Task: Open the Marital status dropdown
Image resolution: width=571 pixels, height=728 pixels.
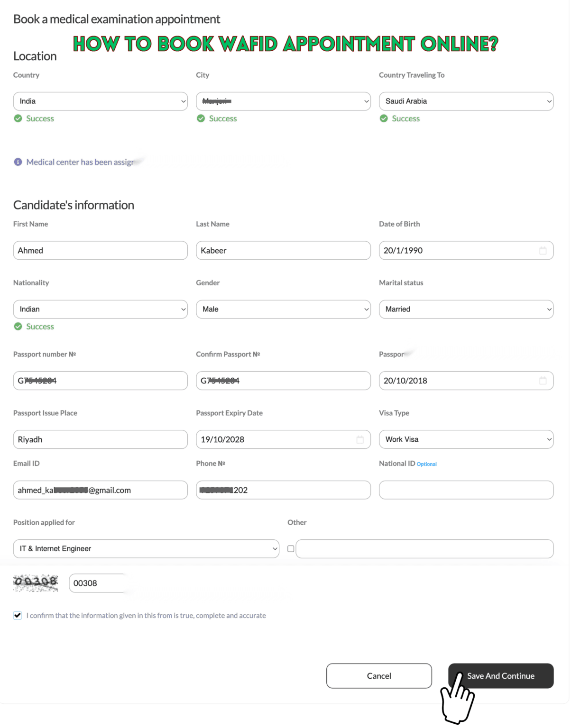Action: [466, 309]
